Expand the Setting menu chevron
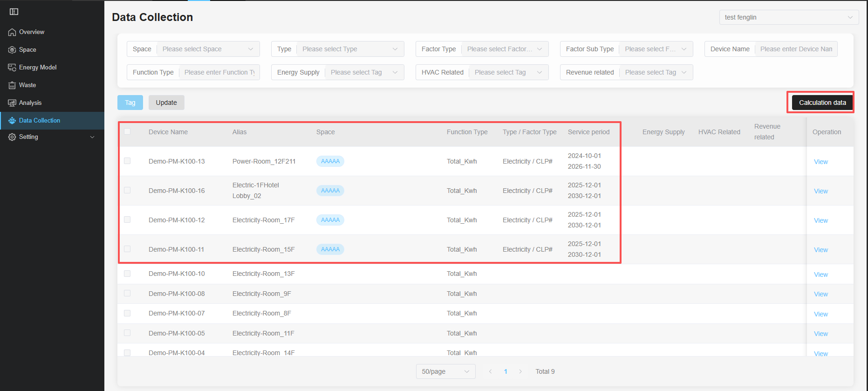Screen dimensions: 868x391 (92, 137)
